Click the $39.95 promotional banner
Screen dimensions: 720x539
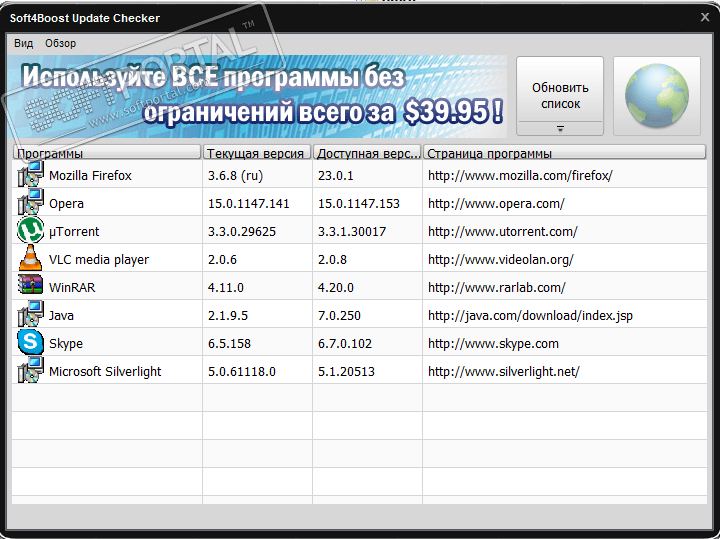coord(257,96)
